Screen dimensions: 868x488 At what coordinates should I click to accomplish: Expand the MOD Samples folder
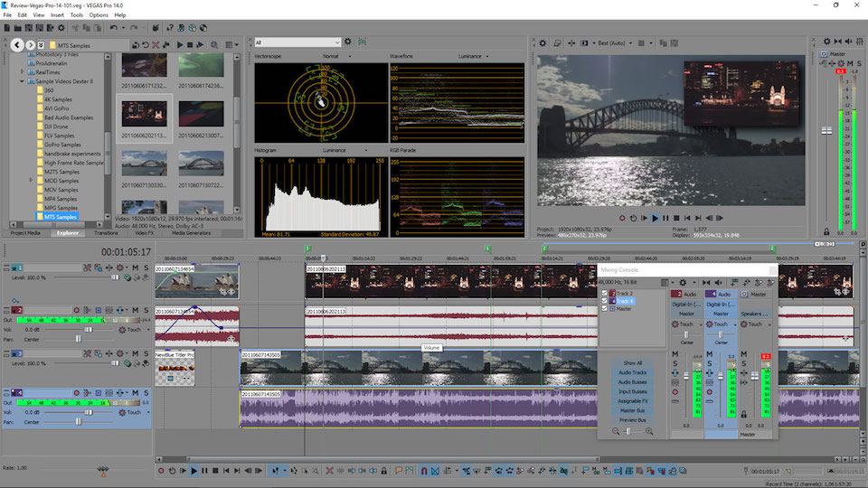click(x=32, y=181)
